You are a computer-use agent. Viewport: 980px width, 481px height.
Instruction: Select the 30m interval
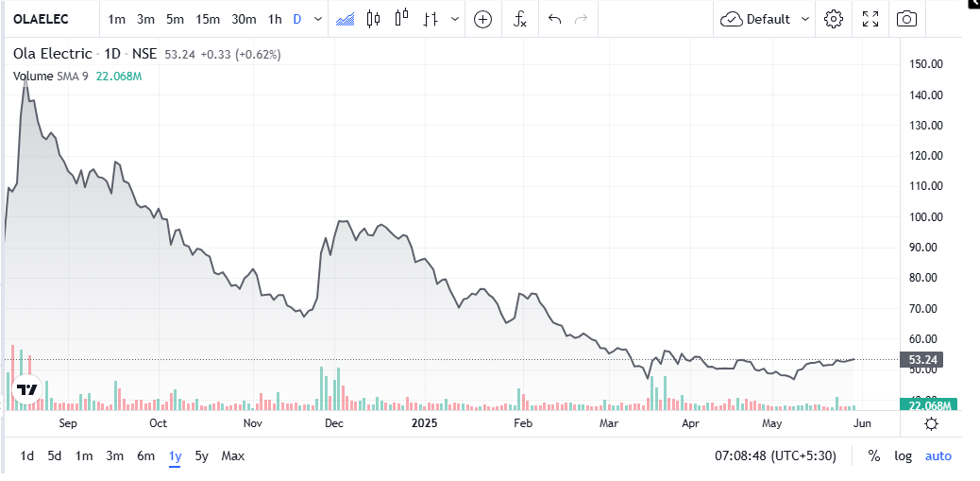(244, 20)
